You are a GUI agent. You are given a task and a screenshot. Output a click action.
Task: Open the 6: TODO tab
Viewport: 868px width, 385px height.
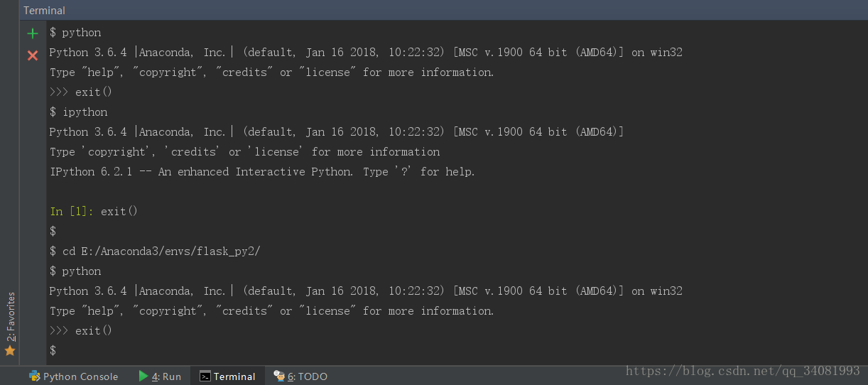point(307,376)
